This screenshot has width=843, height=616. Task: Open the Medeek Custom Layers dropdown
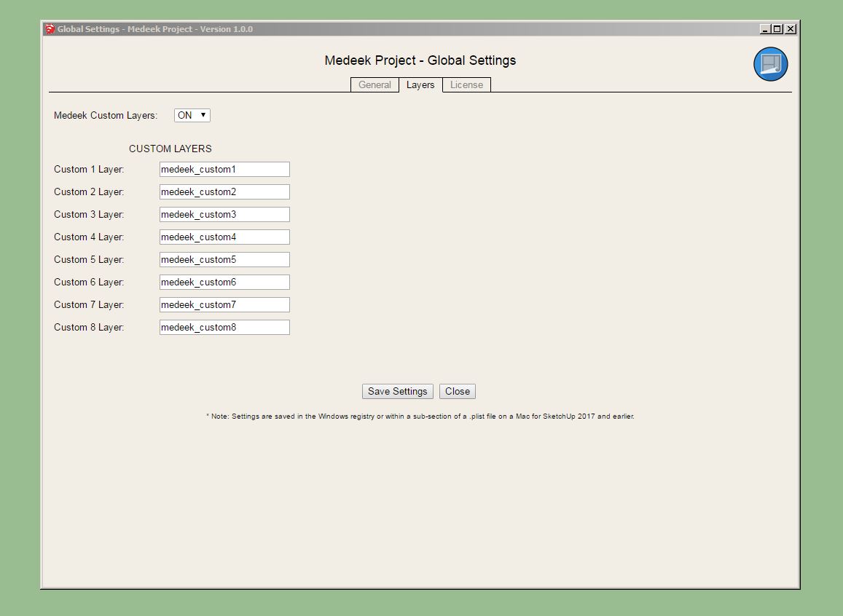(x=192, y=115)
